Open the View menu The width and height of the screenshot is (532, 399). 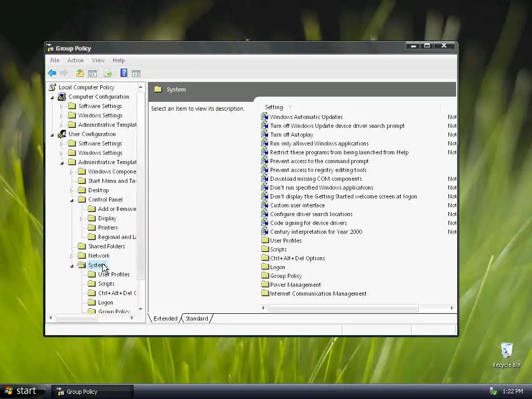tap(98, 60)
